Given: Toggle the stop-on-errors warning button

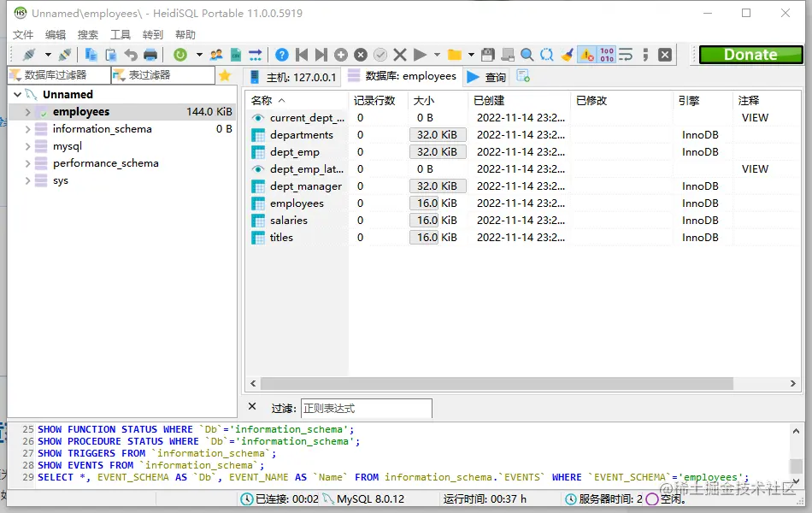Looking at the screenshot, I should [586, 55].
